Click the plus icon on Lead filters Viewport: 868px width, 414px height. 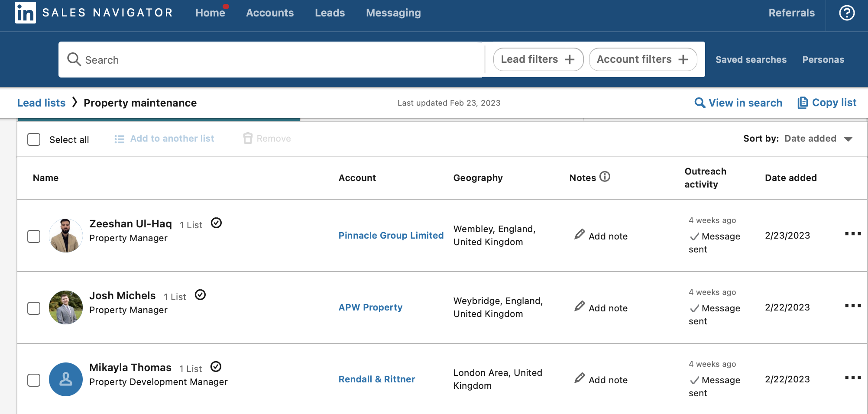point(570,60)
